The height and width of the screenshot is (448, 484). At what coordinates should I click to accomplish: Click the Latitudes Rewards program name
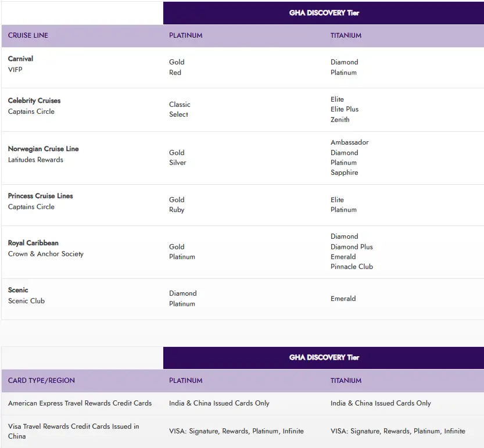(35, 160)
